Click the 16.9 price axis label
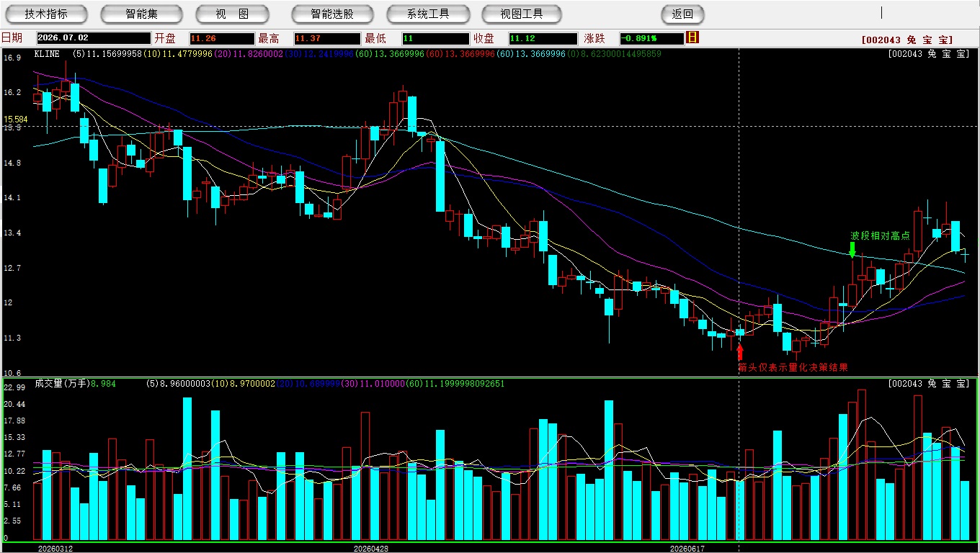 (x=12, y=57)
